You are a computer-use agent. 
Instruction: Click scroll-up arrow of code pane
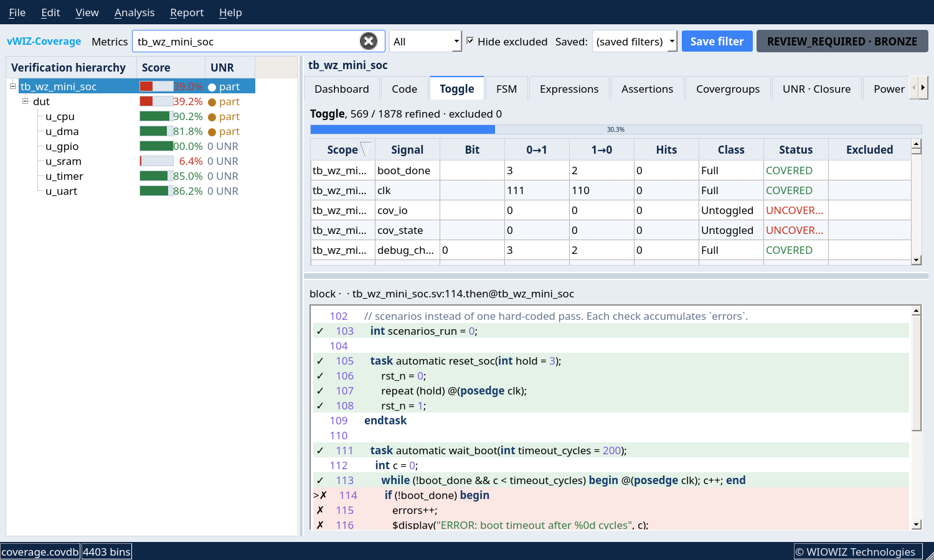916,310
